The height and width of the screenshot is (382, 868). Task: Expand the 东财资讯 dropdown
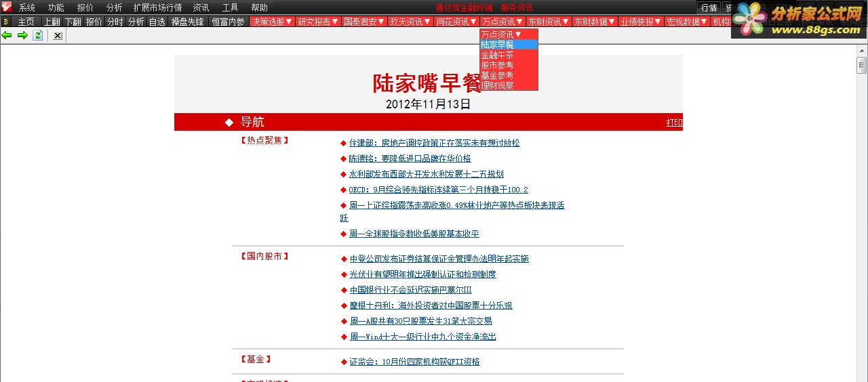coord(549,22)
